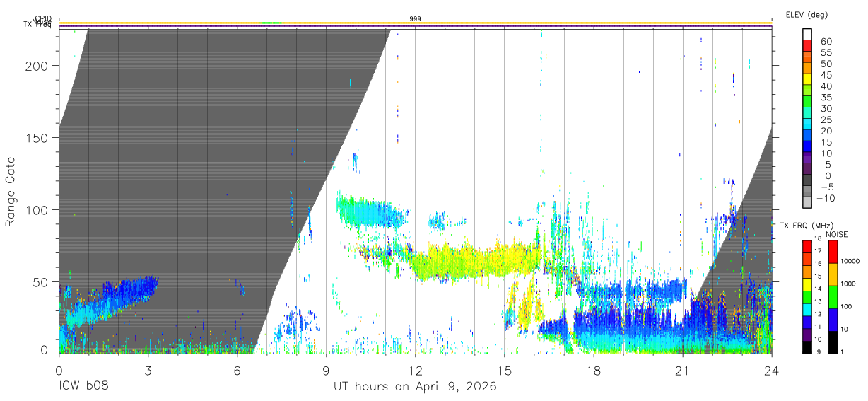Click the 12 tick label on UT hours axis
Image resolution: width=868 pixels, height=401 pixels.
point(415,370)
